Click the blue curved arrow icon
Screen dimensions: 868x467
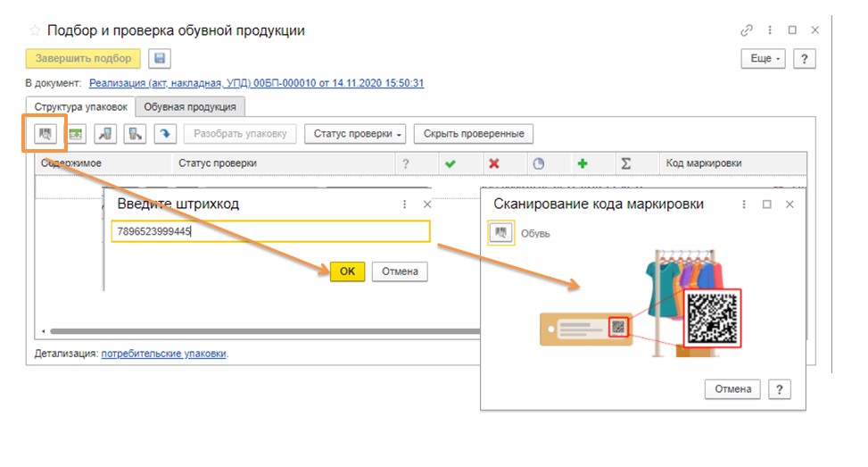pos(164,134)
